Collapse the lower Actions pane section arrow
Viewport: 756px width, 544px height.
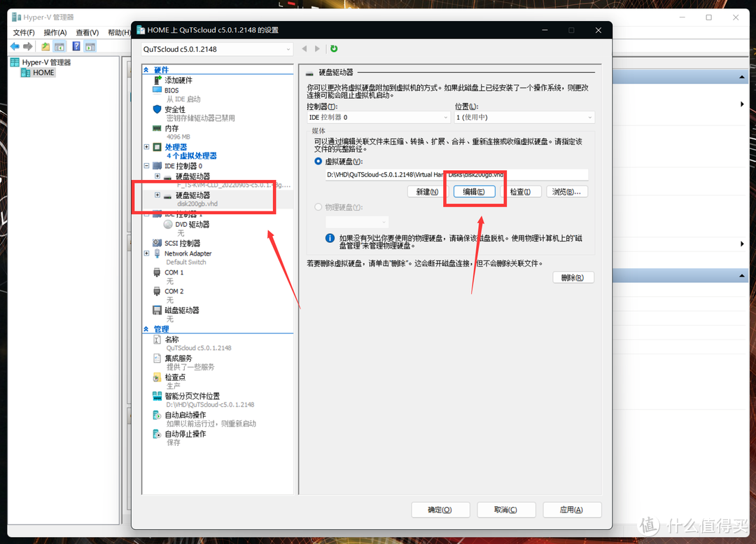pyautogui.click(x=741, y=276)
